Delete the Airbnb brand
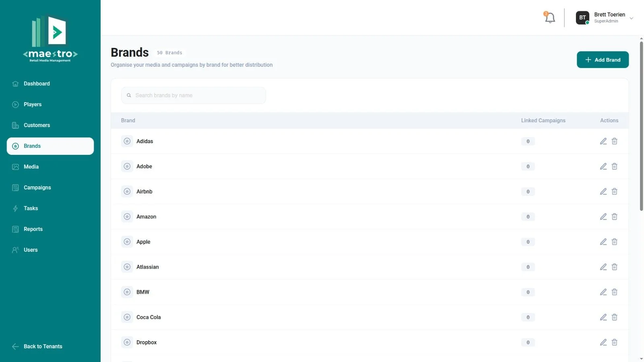This screenshot has width=644, height=362. point(615,191)
